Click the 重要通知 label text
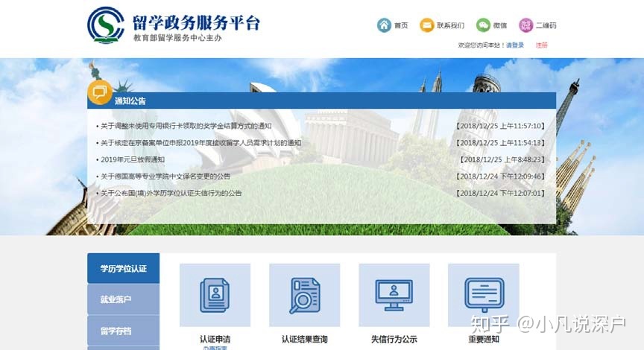 [x=484, y=340]
